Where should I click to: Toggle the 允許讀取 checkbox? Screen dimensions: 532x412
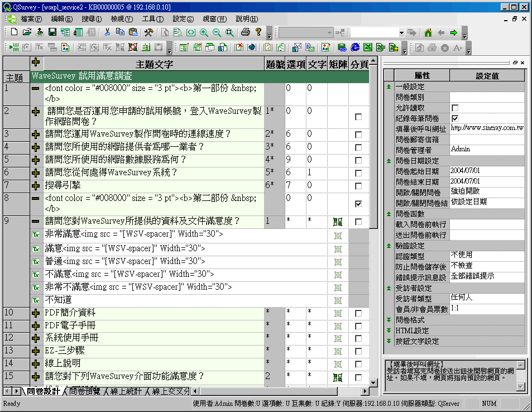[455, 108]
